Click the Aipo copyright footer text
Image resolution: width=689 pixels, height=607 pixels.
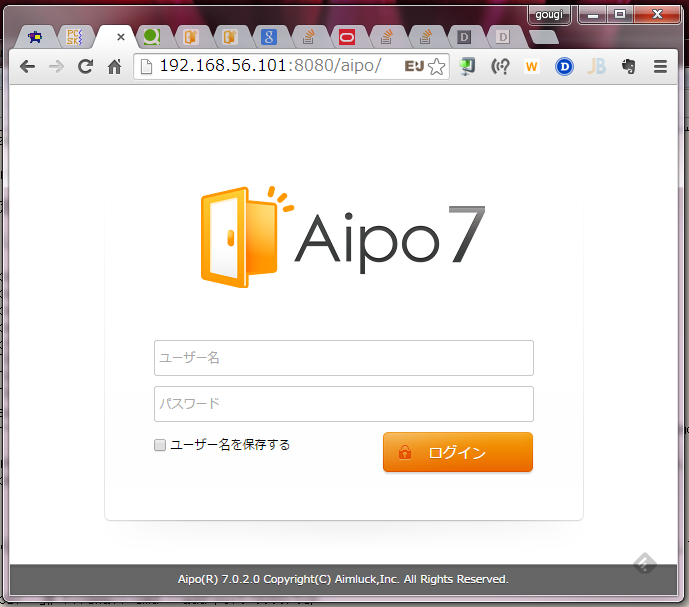click(x=343, y=579)
